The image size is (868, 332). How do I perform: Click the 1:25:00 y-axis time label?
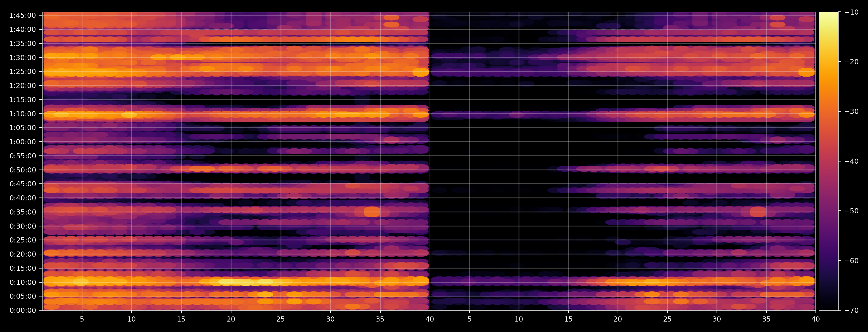click(23, 72)
